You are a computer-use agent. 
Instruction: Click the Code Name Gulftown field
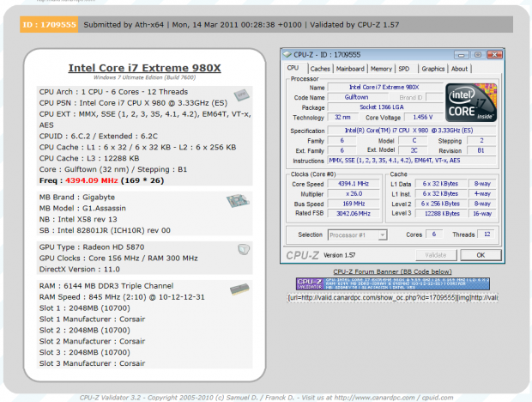point(356,97)
